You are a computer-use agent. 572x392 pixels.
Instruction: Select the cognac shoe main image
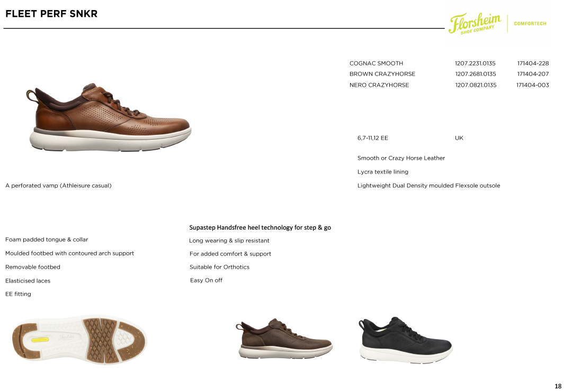pyautogui.click(x=109, y=117)
